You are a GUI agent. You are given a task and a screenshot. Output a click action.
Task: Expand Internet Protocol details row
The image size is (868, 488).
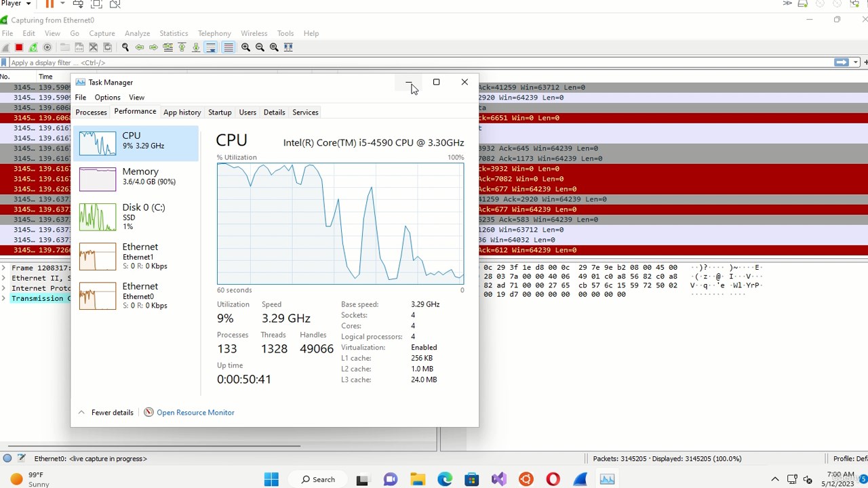click(x=3, y=288)
